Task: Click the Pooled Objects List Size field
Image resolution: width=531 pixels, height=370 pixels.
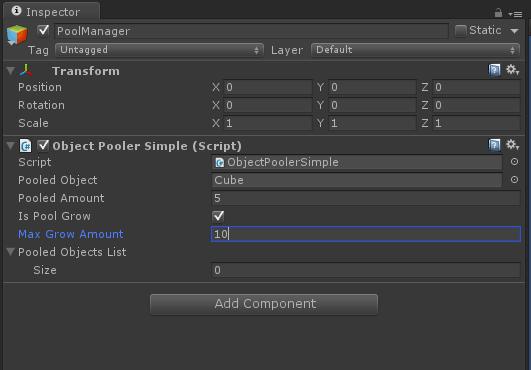Action: [x=366, y=270]
